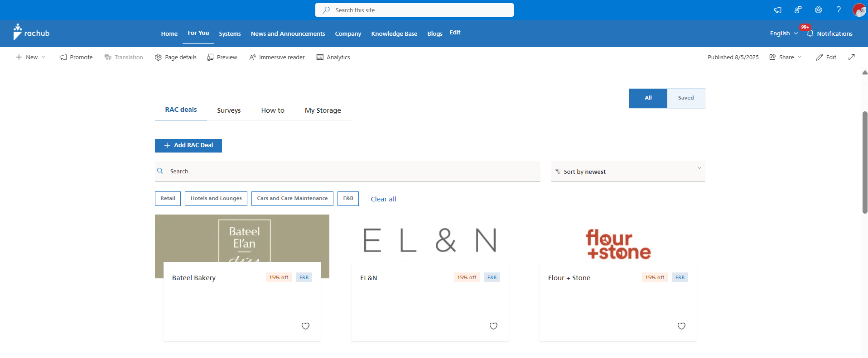Click the Add RAC Deal button
Screen dimensions: 868x358
188,145
